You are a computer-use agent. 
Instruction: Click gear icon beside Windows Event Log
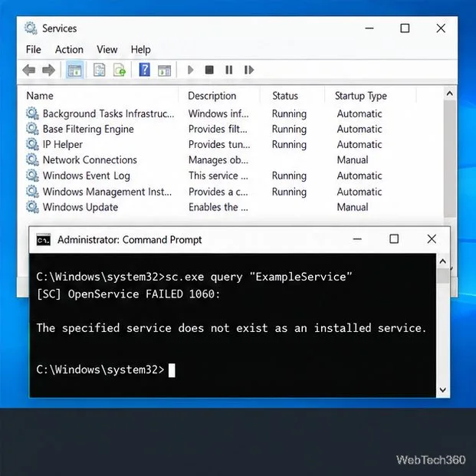click(32, 176)
